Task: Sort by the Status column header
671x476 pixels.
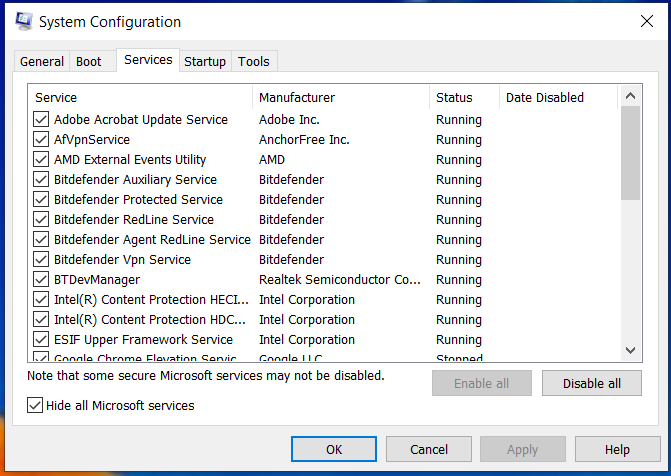Action: 464,97
